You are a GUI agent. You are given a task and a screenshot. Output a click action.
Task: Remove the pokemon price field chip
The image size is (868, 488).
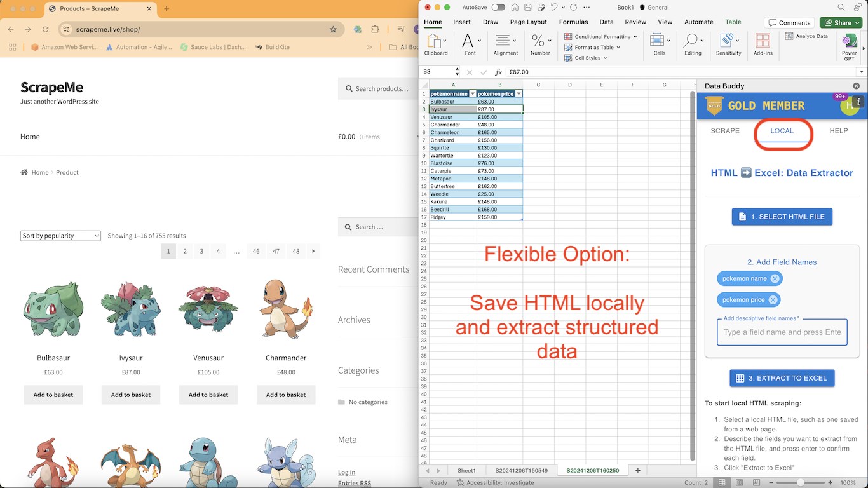point(773,300)
